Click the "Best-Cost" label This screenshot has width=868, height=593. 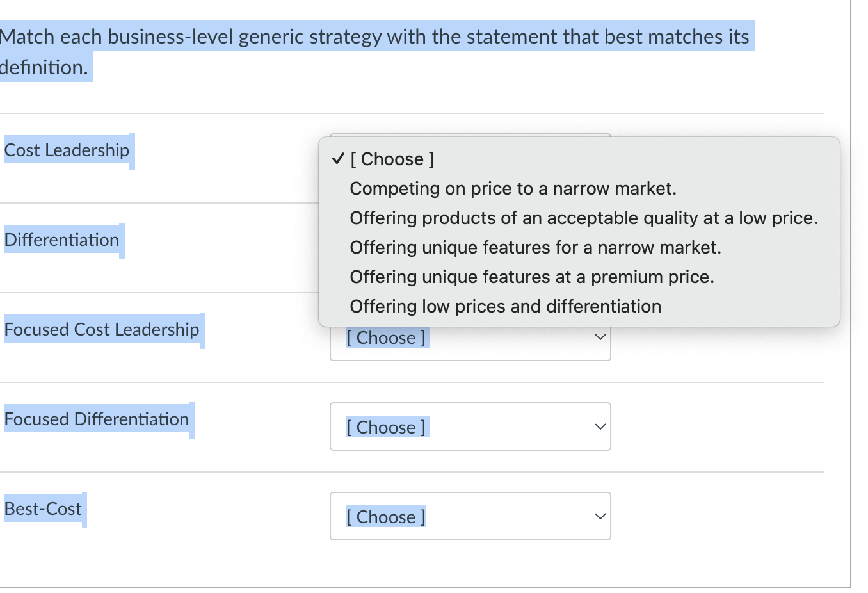42,508
